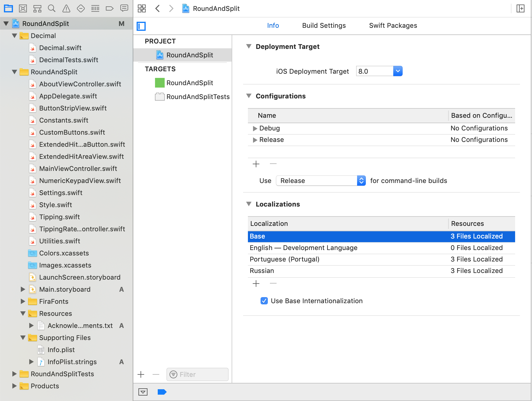
Task: Expand the Debug configuration row
Action: pyautogui.click(x=255, y=128)
